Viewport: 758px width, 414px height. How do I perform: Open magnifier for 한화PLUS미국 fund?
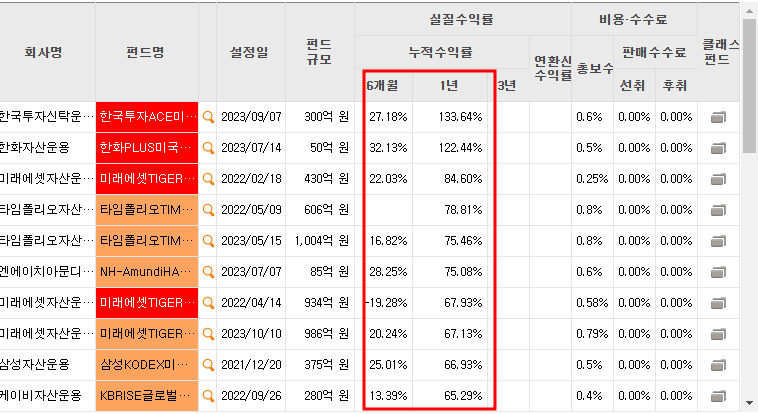click(x=208, y=148)
